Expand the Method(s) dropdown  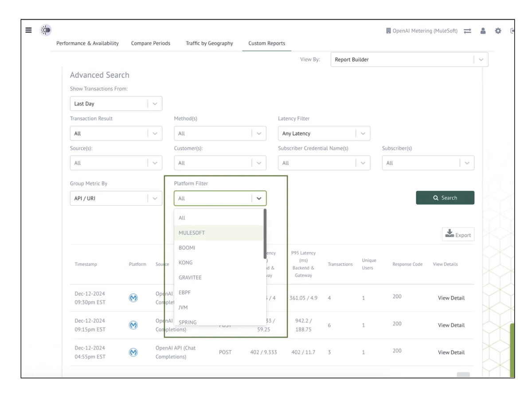tap(220, 134)
